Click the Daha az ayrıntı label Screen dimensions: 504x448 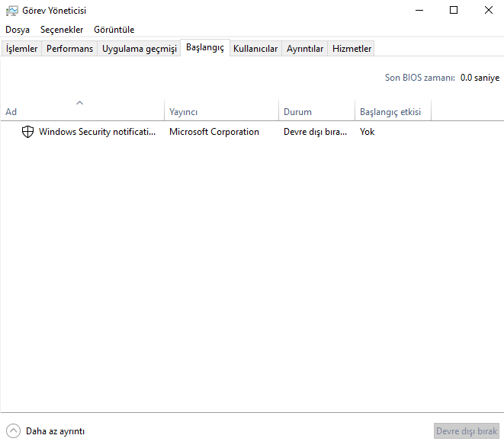point(56,431)
